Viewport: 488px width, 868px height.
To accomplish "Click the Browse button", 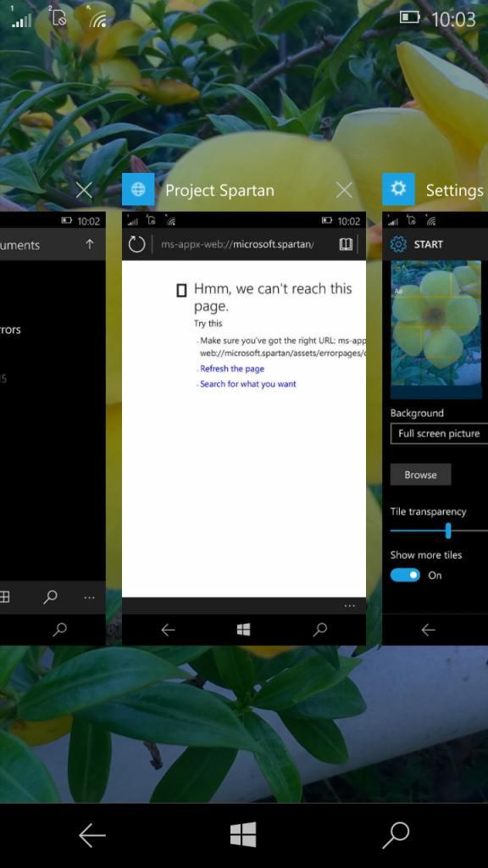I will 420,475.
